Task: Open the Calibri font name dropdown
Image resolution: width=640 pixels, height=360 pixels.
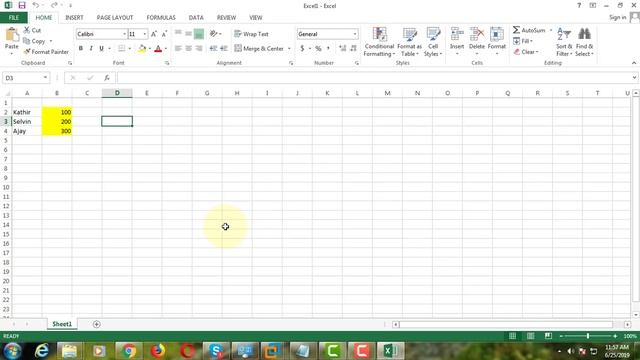Action: (x=124, y=34)
